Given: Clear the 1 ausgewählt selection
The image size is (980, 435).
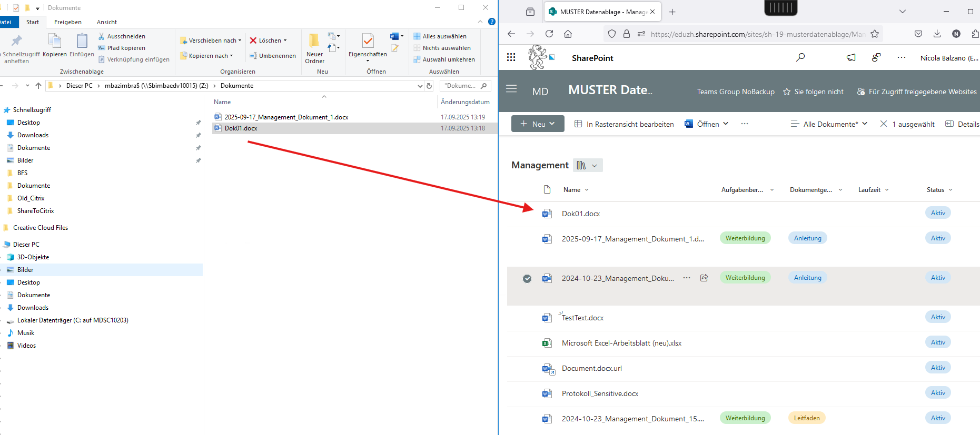Looking at the screenshot, I should pyautogui.click(x=884, y=124).
